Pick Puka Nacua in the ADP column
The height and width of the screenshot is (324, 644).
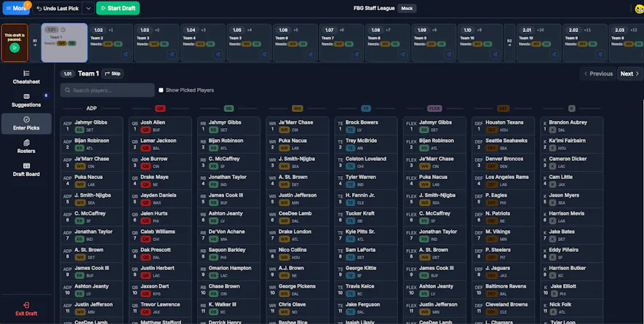[x=92, y=181]
